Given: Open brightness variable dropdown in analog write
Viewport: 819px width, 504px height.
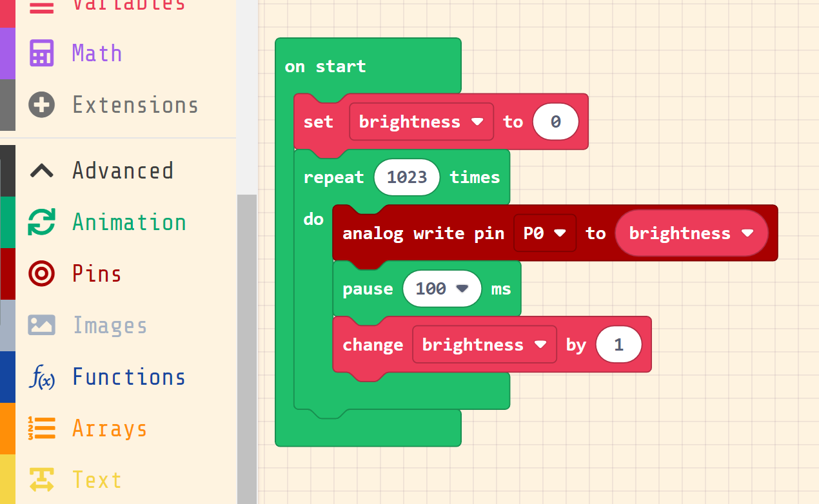Looking at the screenshot, I should [747, 233].
